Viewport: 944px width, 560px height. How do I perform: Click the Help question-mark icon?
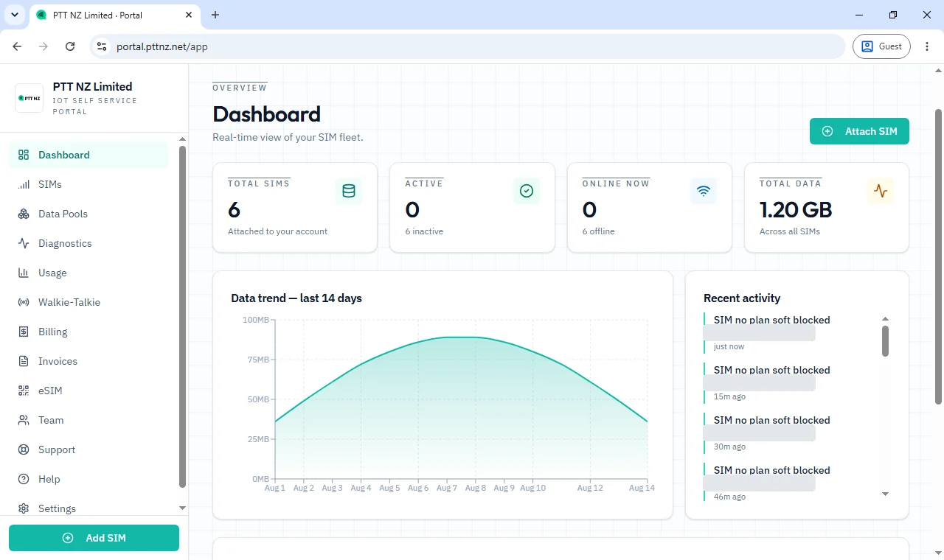(x=24, y=479)
